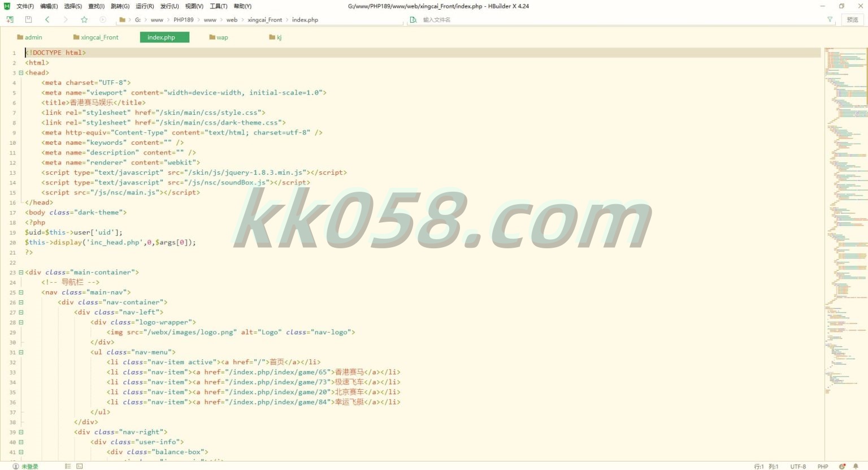The width and height of the screenshot is (868, 470).
Task: Click the xingcai_Front breadcrumb segment
Action: [x=264, y=20]
